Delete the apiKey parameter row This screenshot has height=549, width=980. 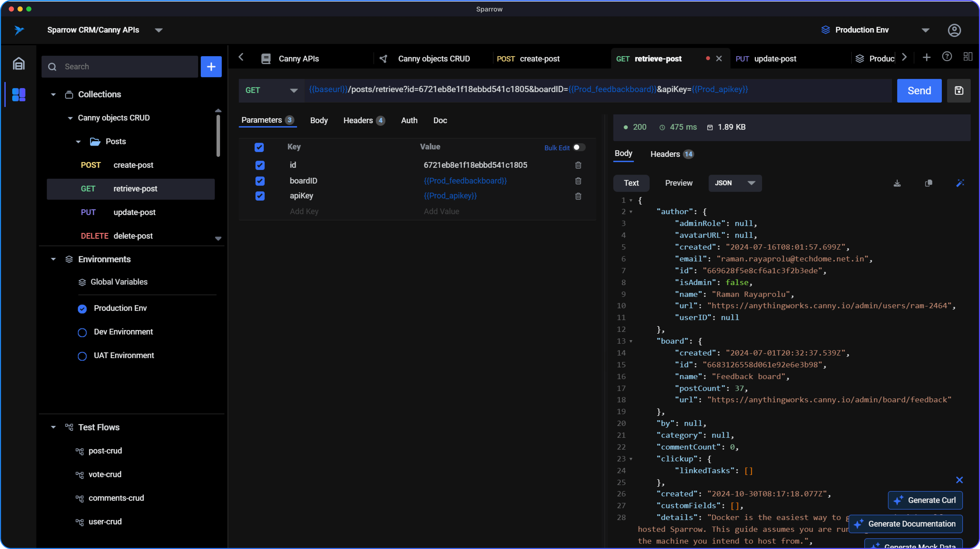578,196
